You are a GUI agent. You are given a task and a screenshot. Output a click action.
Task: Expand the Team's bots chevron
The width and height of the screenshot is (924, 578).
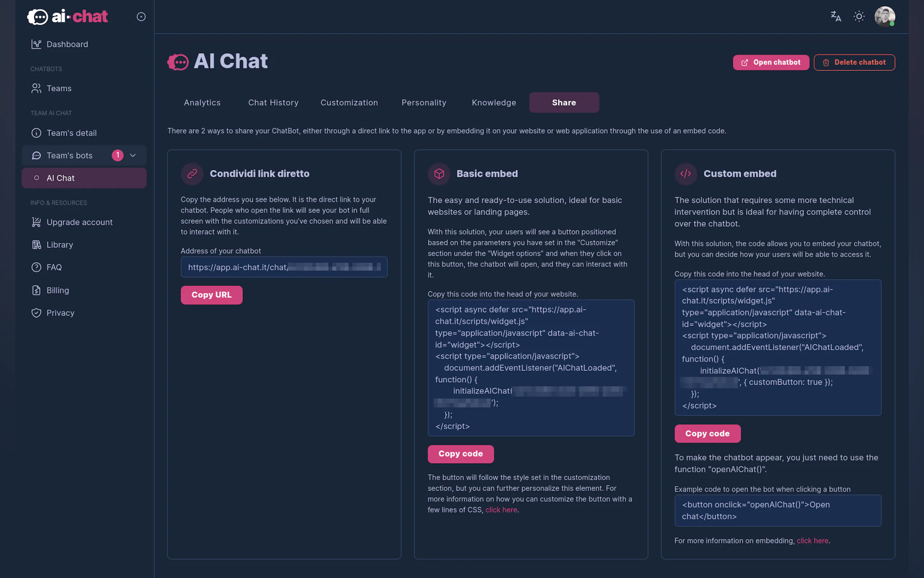133,155
